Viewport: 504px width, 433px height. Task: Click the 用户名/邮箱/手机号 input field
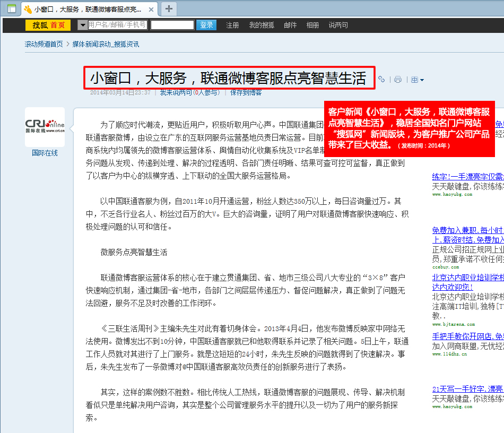pyautogui.click(x=118, y=25)
